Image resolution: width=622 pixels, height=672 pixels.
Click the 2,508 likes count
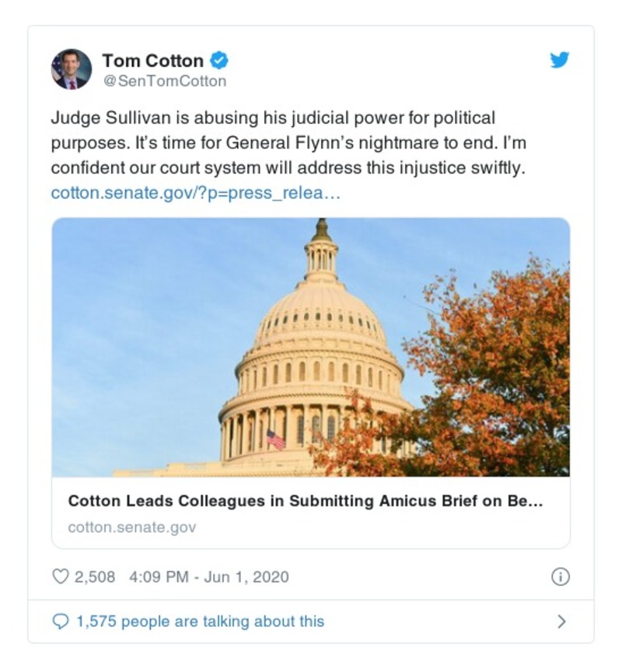(94, 577)
